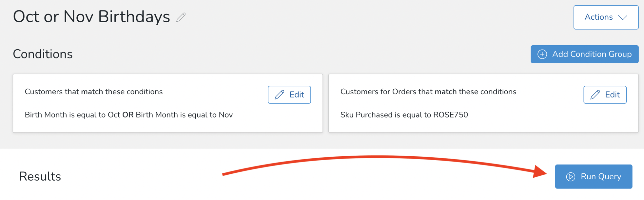
Task: Click the ROSE750 SKU value
Action: pos(451,115)
